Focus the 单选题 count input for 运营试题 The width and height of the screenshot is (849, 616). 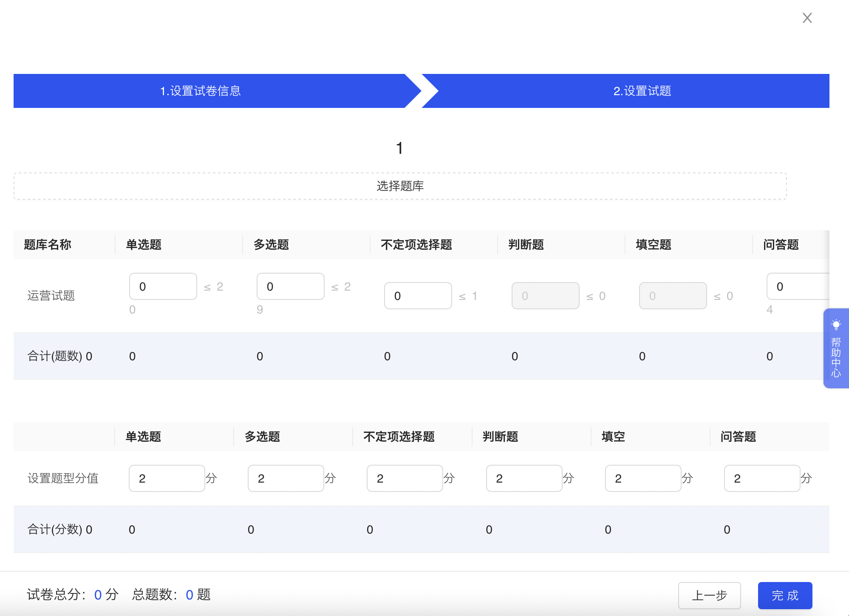[x=163, y=286]
